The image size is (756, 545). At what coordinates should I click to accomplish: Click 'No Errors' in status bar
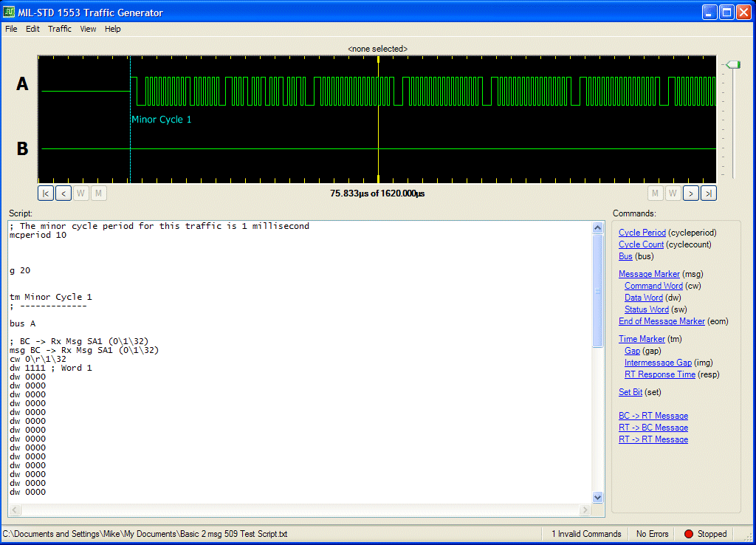[653, 534]
